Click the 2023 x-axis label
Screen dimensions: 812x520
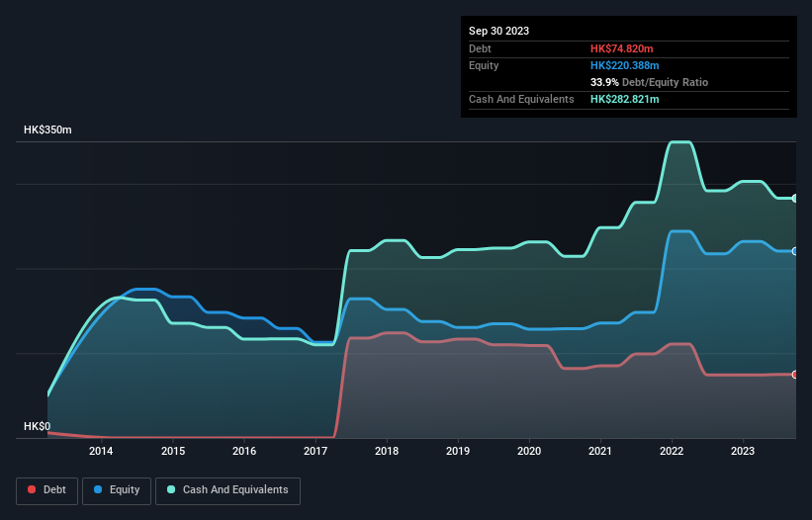[743, 451]
